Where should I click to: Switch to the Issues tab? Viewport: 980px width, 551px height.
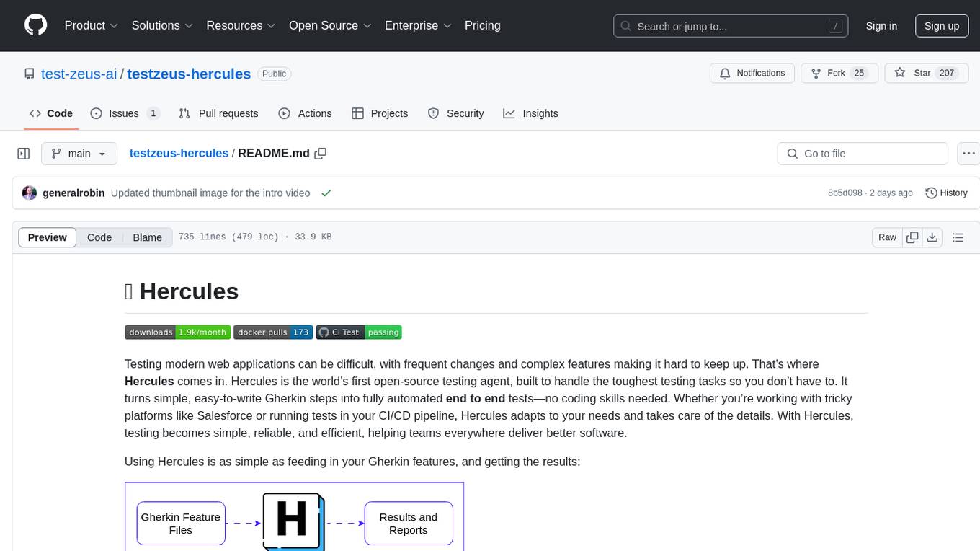pyautogui.click(x=125, y=113)
